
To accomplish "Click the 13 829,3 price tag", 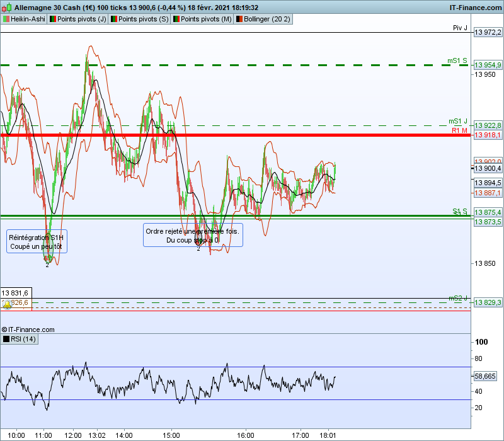I will 488,302.
